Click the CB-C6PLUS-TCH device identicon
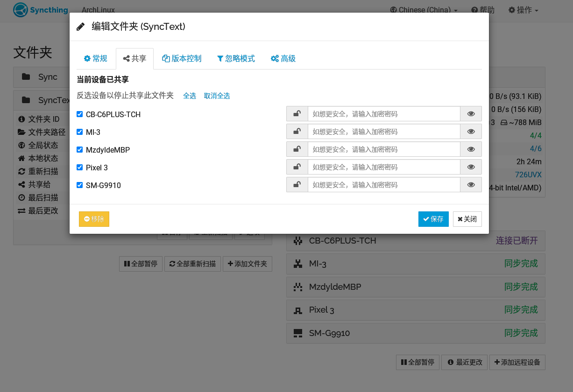 tap(297, 241)
